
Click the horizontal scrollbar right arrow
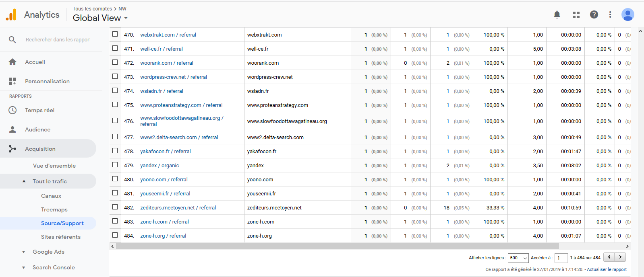click(627, 246)
